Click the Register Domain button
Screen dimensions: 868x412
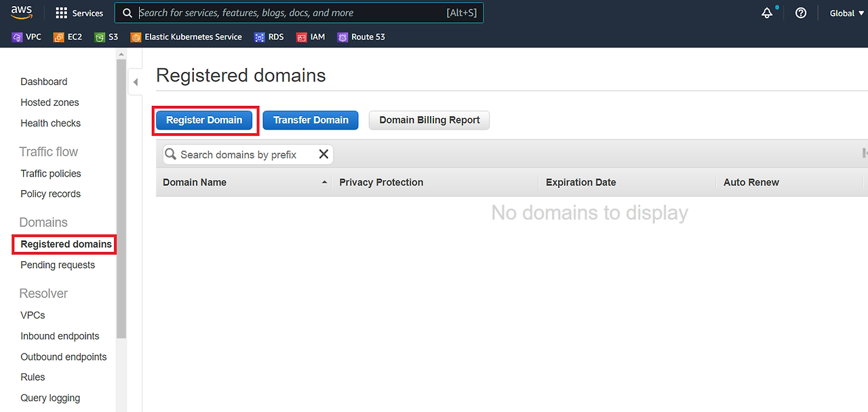pyautogui.click(x=204, y=120)
